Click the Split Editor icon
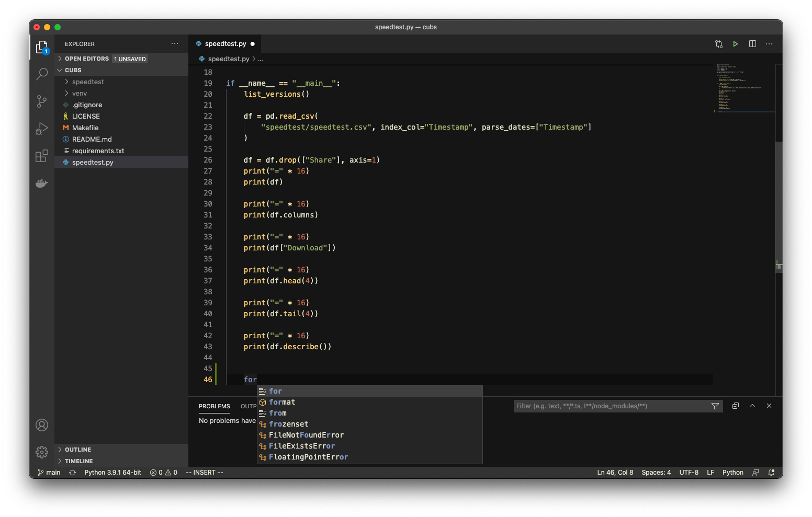The height and width of the screenshot is (517, 812). [x=752, y=44]
